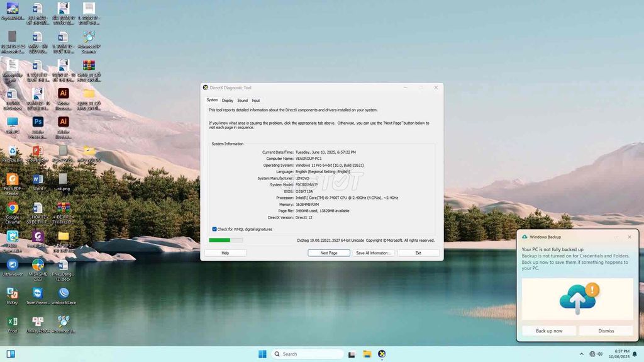Click the network tray icon
This screenshot has height=362, width=644.
[x=592, y=354]
